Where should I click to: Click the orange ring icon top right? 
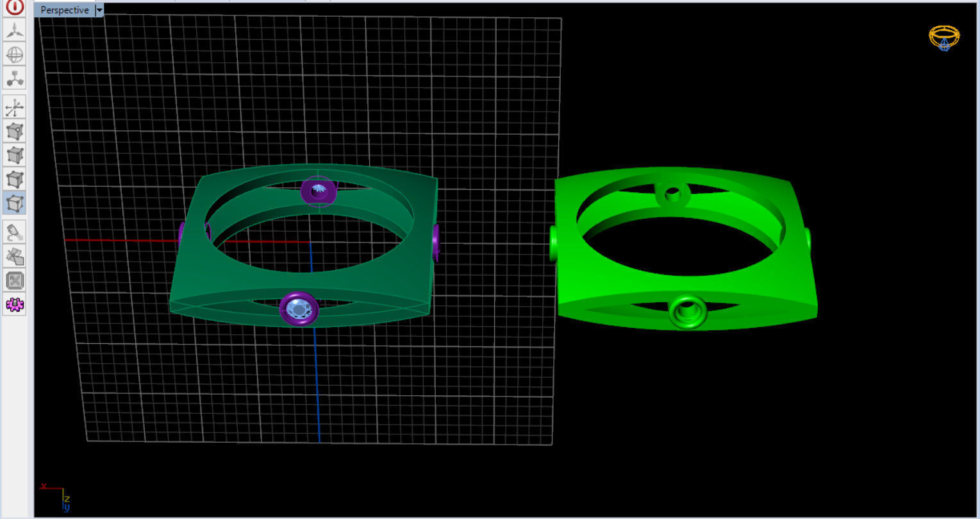pos(944,38)
